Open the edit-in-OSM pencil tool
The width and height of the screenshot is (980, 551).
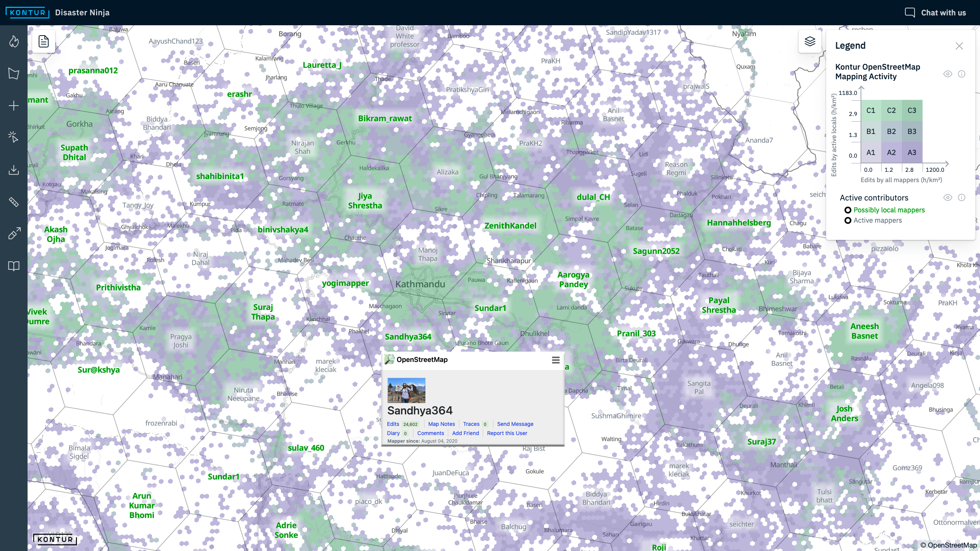pyautogui.click(x=14, y=234)
